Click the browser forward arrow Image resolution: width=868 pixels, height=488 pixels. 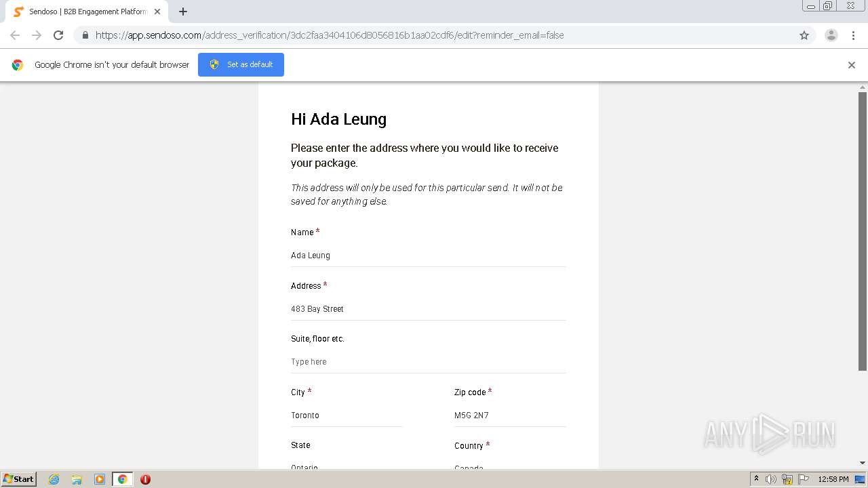(x=37, y=35)
